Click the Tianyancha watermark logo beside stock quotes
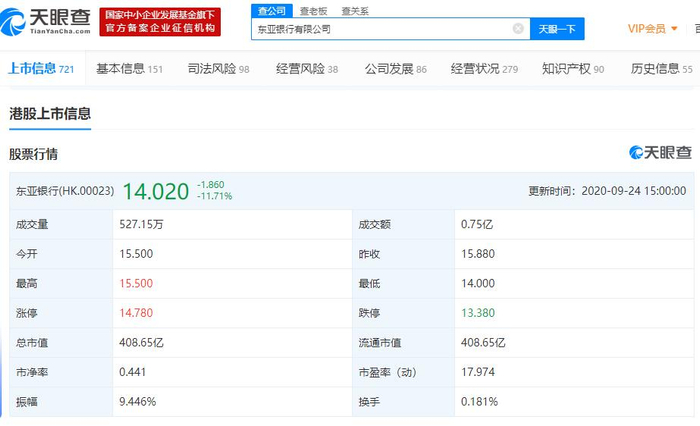Screen dimensions: 700x426 coord(660,153)
